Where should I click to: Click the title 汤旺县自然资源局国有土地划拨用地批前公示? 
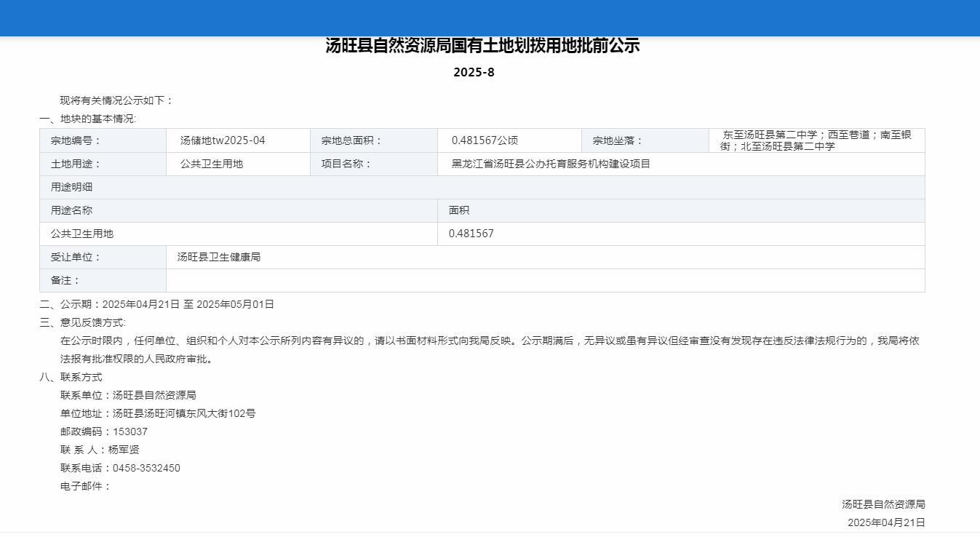point(482,46)
